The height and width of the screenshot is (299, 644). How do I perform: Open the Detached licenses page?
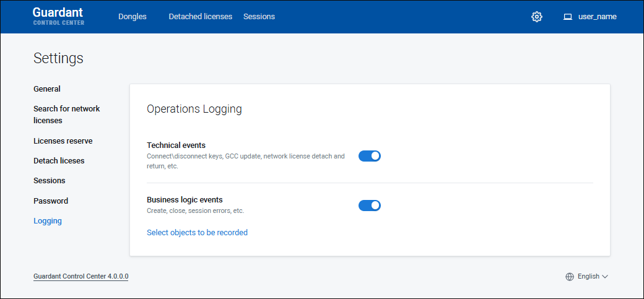(x=200, y=17)
